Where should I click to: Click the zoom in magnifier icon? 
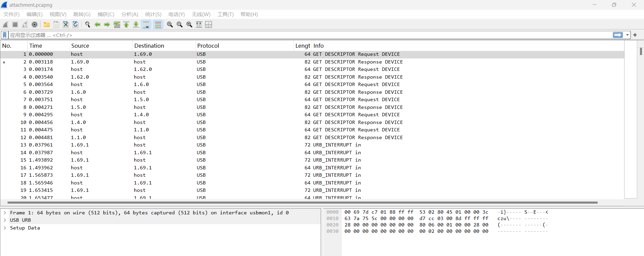[170, 25]
